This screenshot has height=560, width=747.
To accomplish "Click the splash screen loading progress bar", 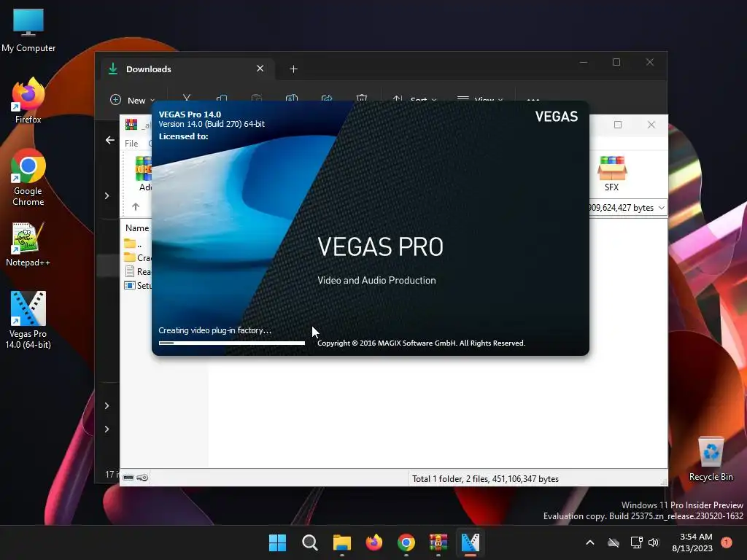I will (x=232, y=343).
